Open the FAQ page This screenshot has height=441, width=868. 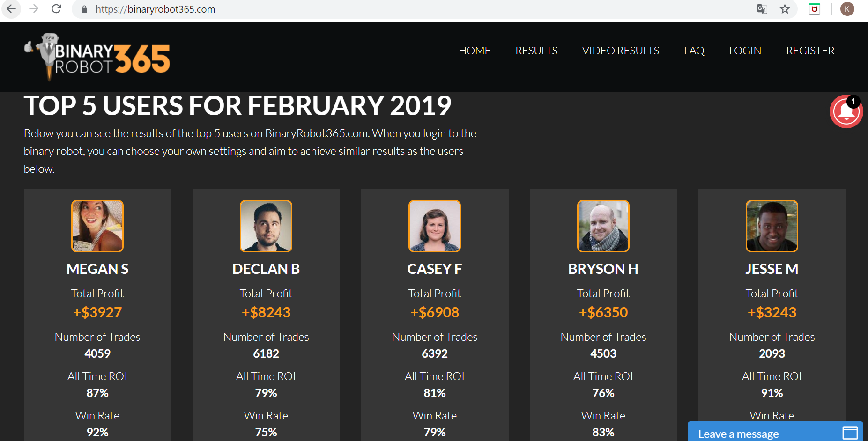694,51
